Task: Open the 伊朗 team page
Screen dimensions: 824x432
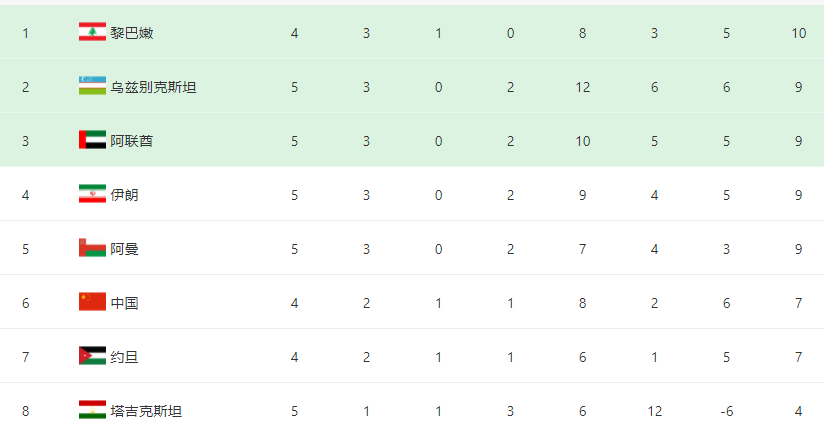Action: [x=125, y=195]
